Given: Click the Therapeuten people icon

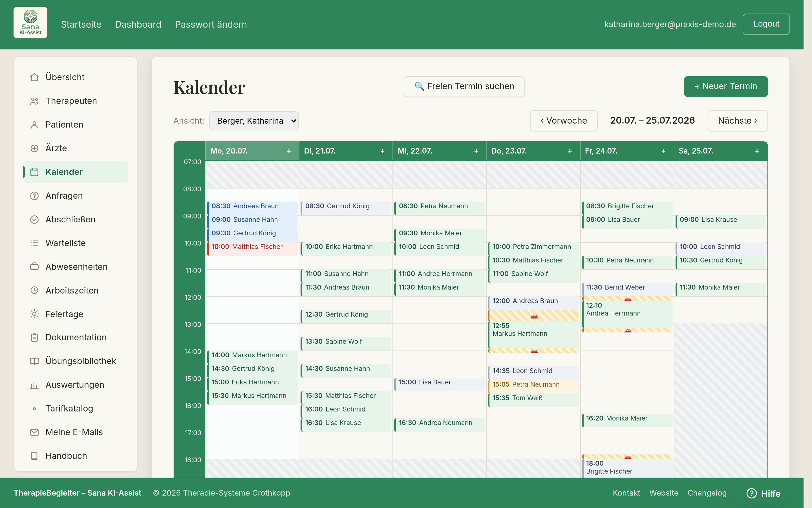Looking at the screenshot, I should (x=34, y=101).
